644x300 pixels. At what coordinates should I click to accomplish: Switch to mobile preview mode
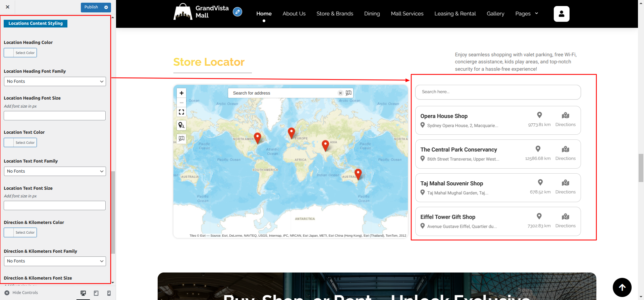(x=109, y=293)
